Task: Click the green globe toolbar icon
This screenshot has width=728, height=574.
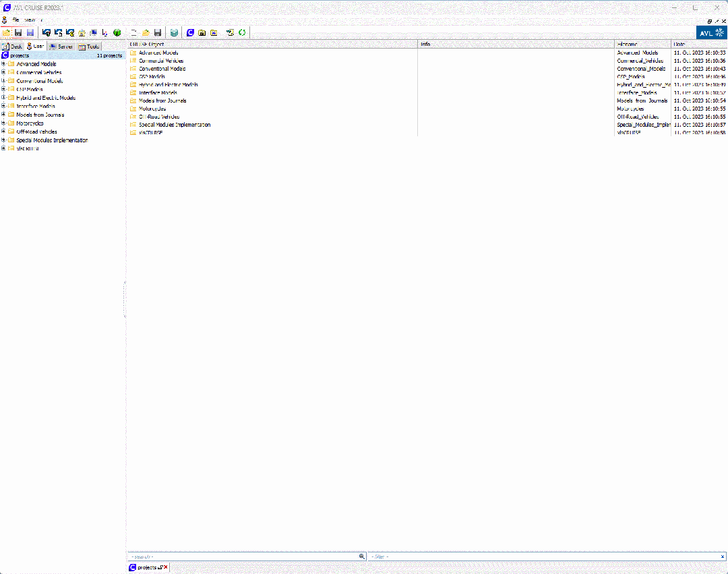Action: click(117, 32)
